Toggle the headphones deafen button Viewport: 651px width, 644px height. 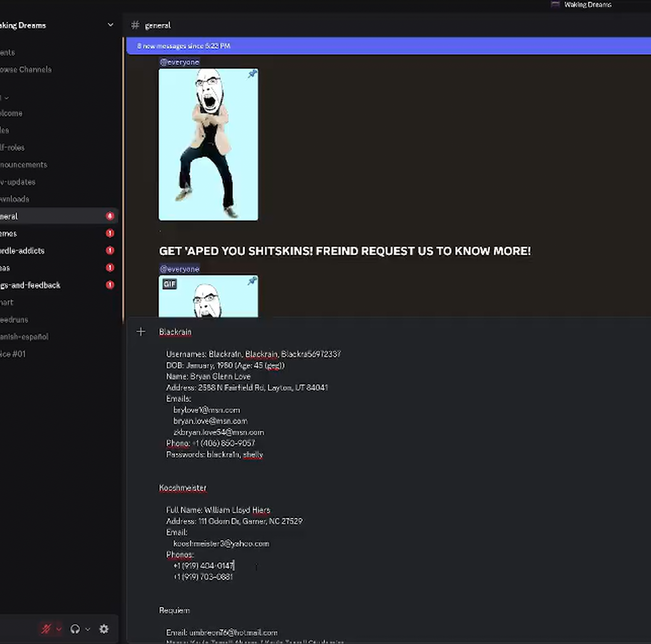[x=75, y=629]
